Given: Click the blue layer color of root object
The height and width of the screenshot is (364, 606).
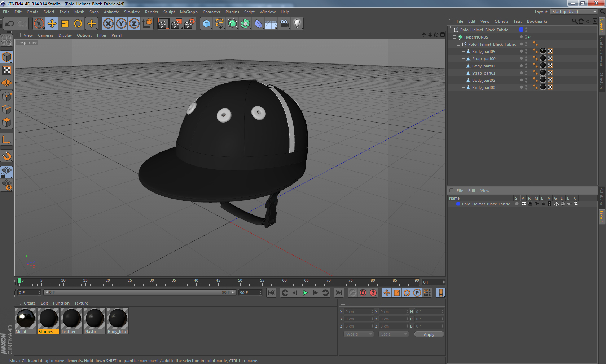Looking at the screenshot, I should (x=521, y=30).
